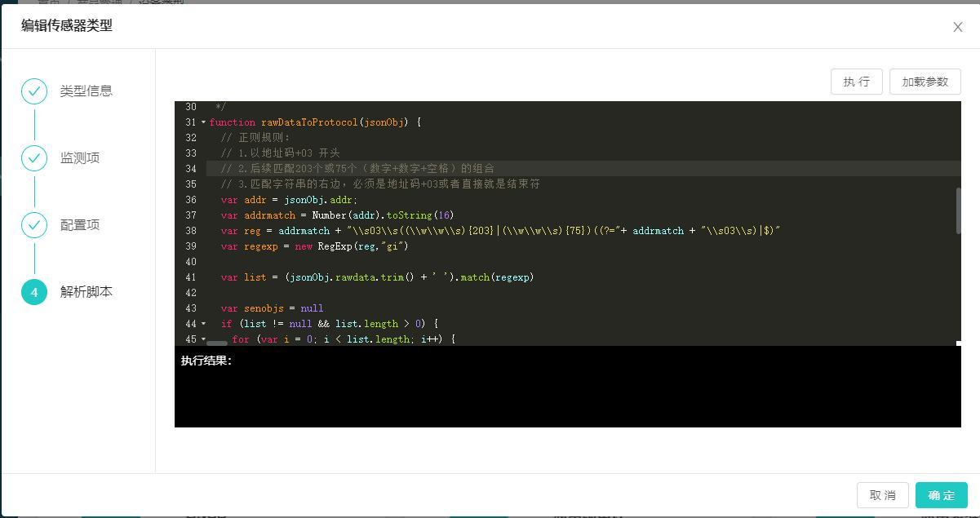The width and height of the screenshot is (980, 518).
Task: Close the 编辑传感器类型 dialog with the X
Action: pos(957,27)
